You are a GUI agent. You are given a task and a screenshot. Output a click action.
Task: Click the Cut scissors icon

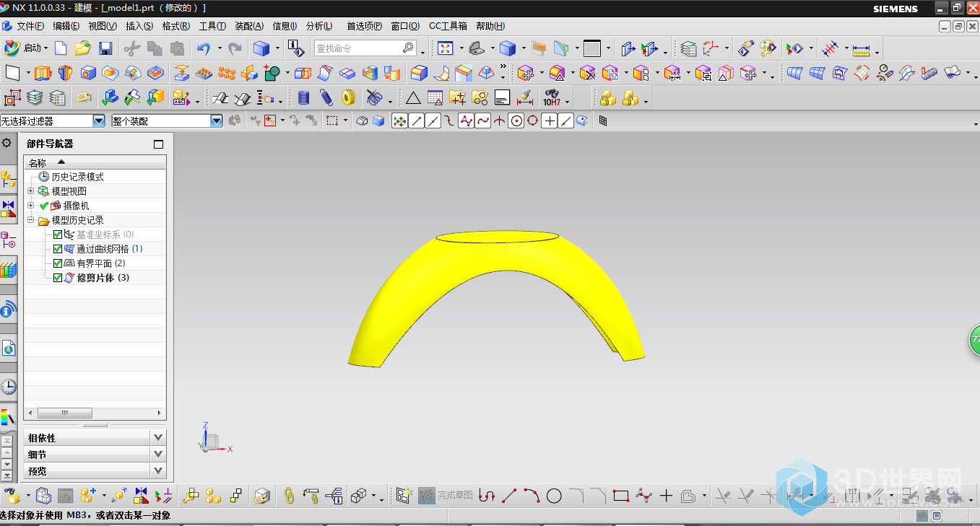tap(131, 48)
